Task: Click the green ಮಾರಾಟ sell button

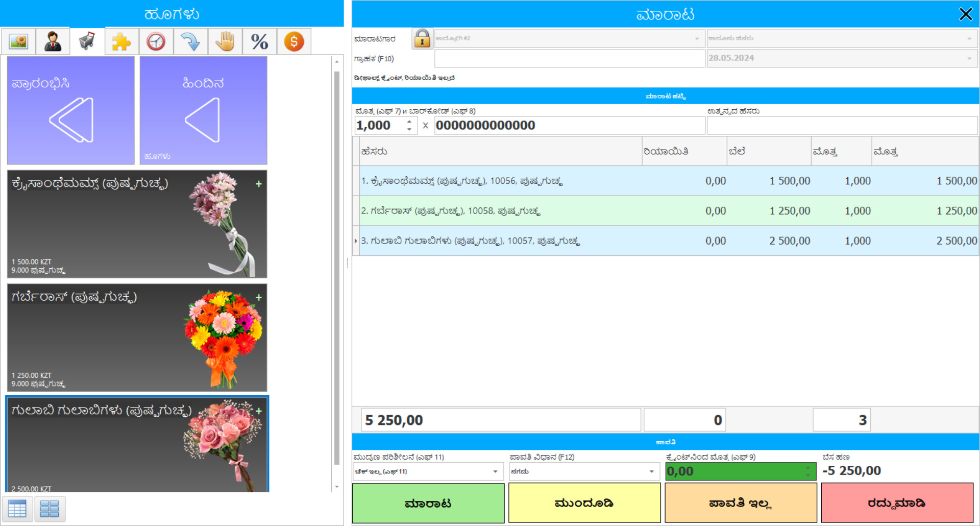Action: coord(428,503)
